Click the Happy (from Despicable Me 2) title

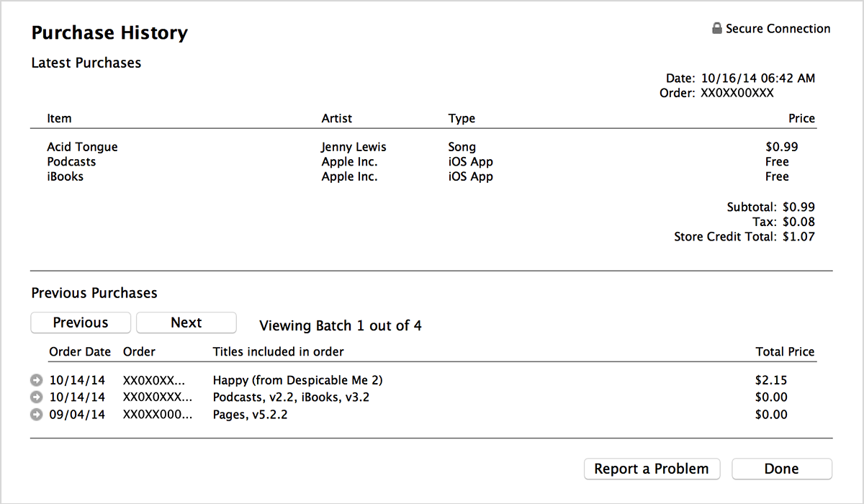(297, 380)
